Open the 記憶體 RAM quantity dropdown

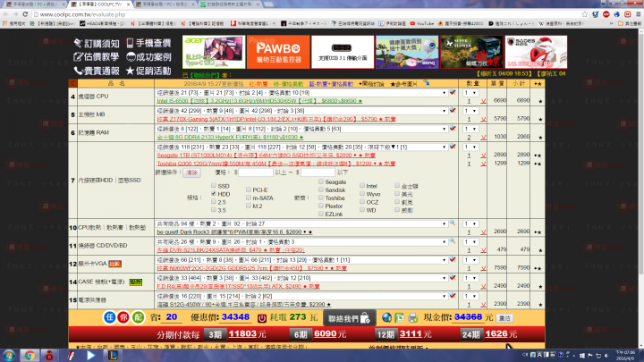(x=471, y=129)
